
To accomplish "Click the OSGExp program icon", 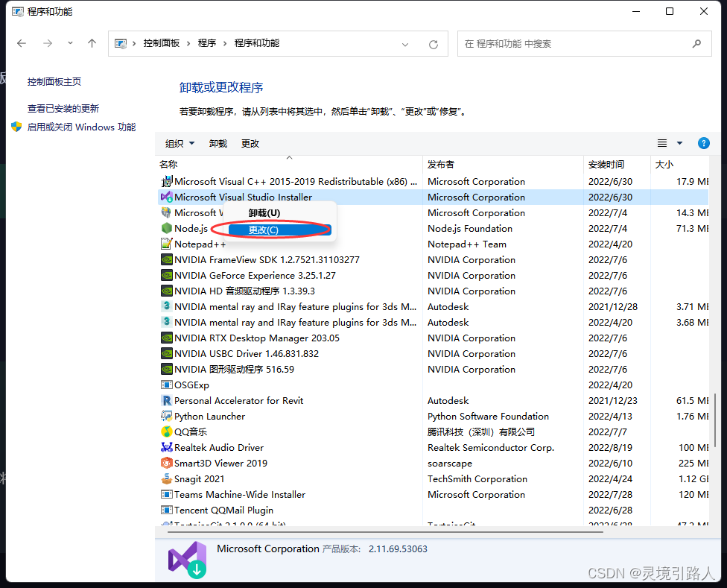I will [x=166, y=385].
